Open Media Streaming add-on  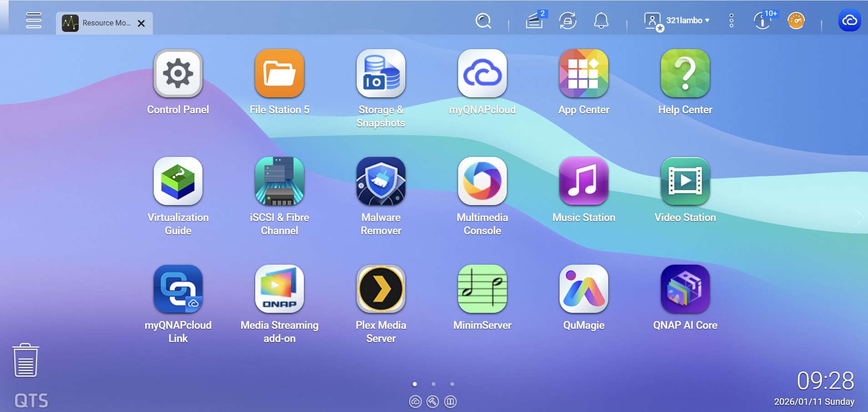(279, 289)
